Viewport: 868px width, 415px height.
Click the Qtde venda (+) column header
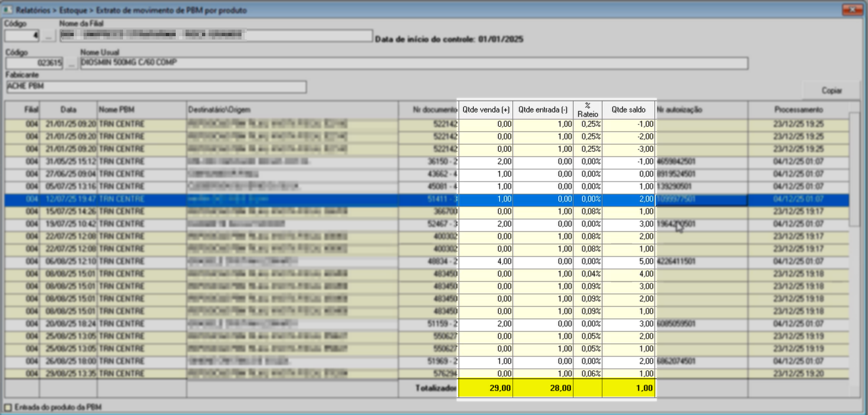(486, 109)
